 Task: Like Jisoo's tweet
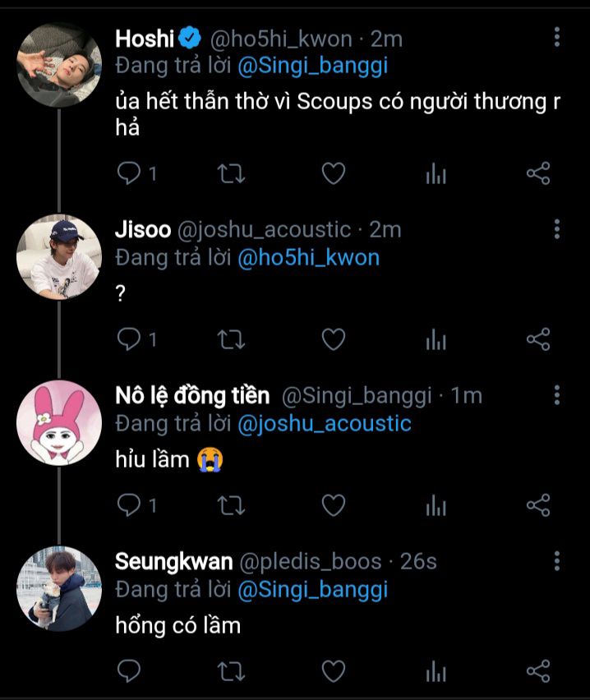point(333,339)
